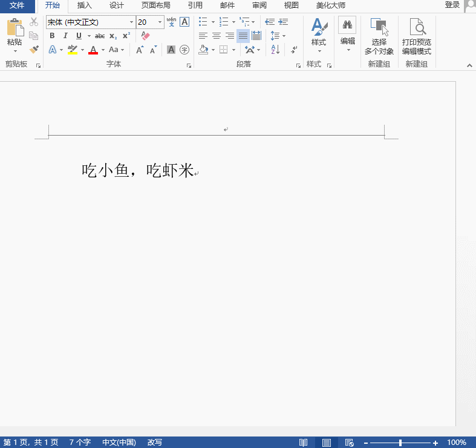Open the 页面布局 ribbon tab
Image resolution: width=476 pixels, height=448 pixels.
155,5
